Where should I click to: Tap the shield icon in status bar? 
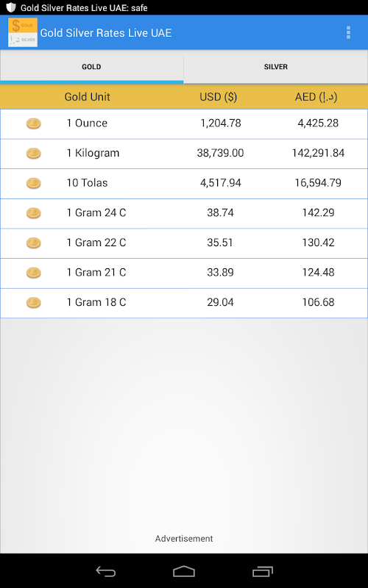point(11,7)
